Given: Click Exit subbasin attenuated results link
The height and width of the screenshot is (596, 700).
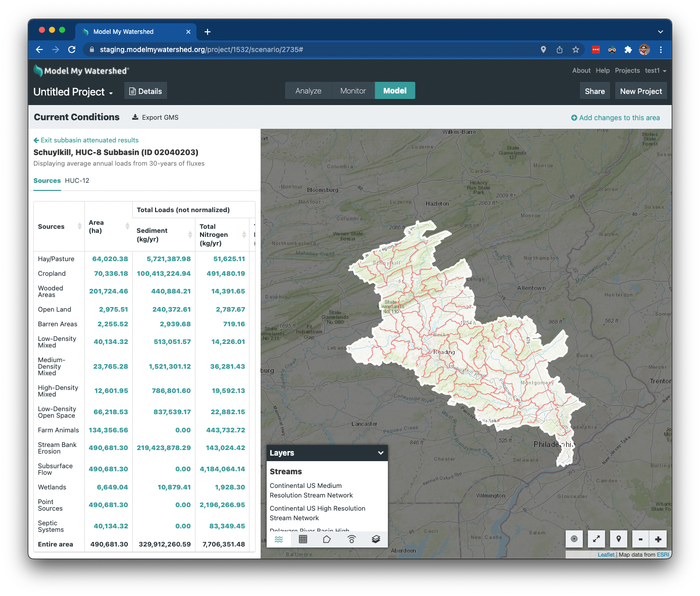Looking at the screenshot, I should 86,140.
